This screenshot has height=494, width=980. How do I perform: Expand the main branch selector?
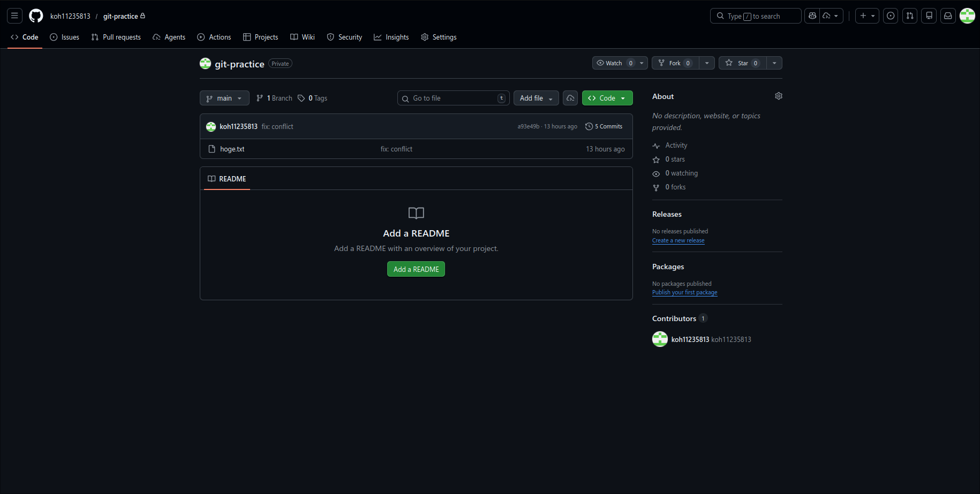(x=224, y=98)
